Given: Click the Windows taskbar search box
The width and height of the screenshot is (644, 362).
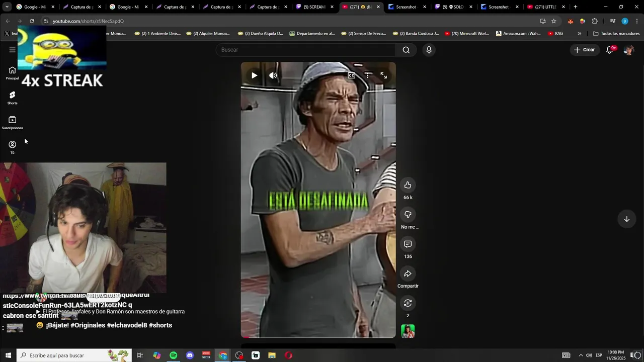Looking at the screenshot, I should (74, 355).
